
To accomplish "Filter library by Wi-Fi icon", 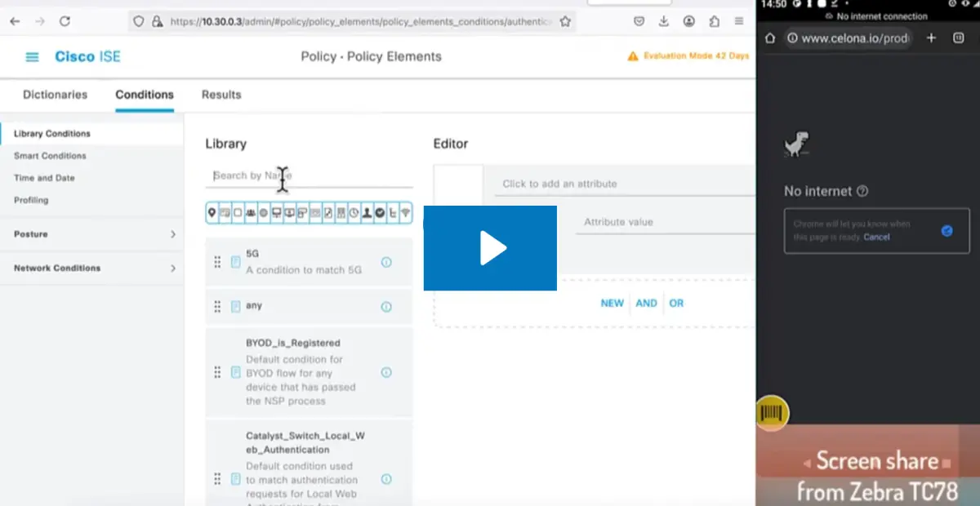I will click(406, 213).
